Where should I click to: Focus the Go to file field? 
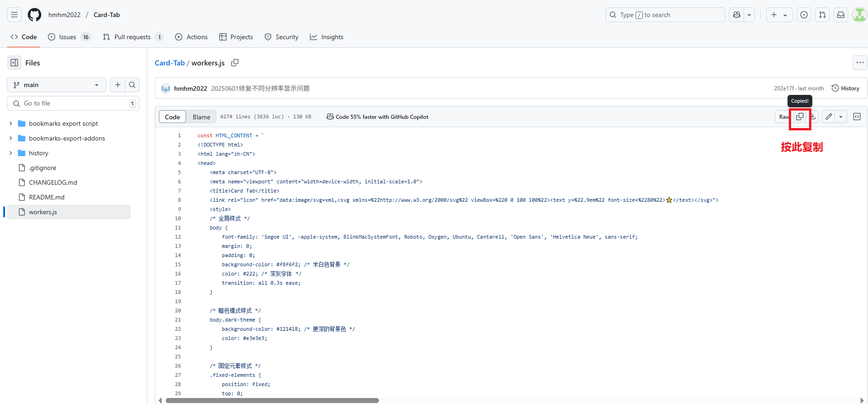click(74, 103)
